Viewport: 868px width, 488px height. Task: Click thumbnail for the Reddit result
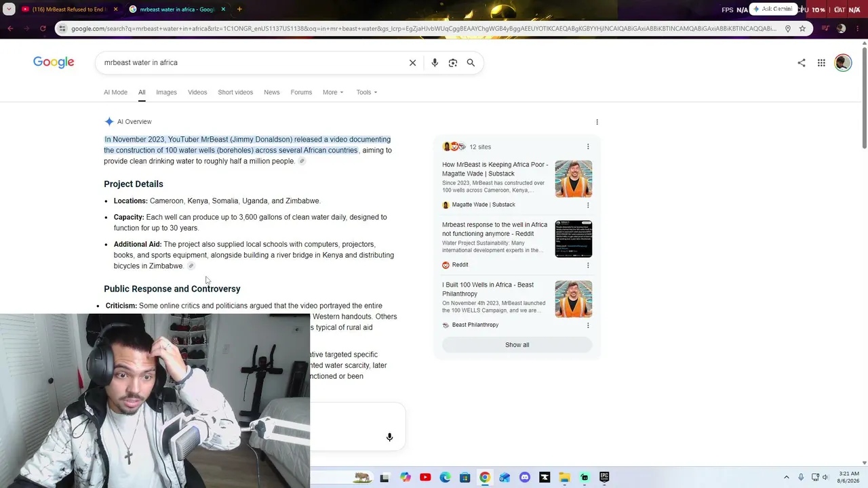[x=574, y=239]
